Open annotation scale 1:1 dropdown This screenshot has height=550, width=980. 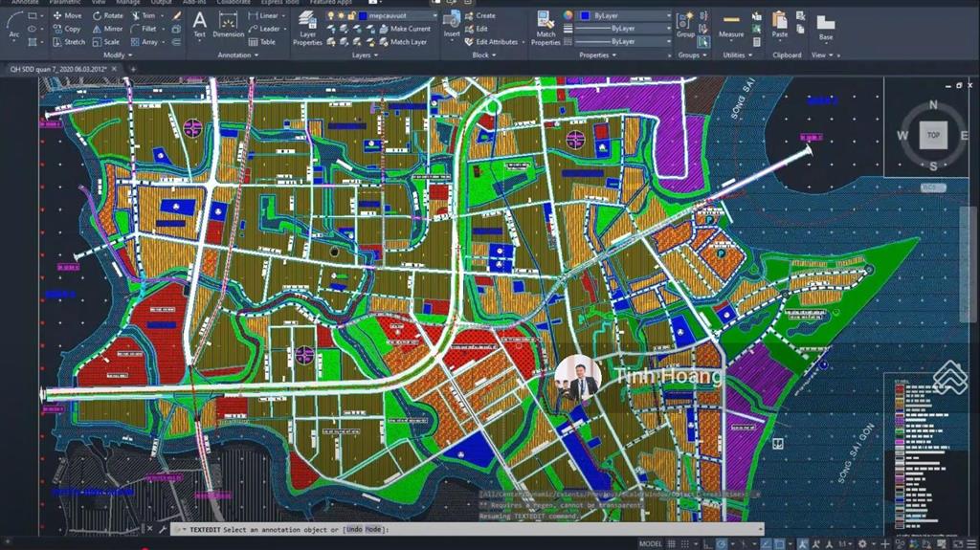(844, 543)
